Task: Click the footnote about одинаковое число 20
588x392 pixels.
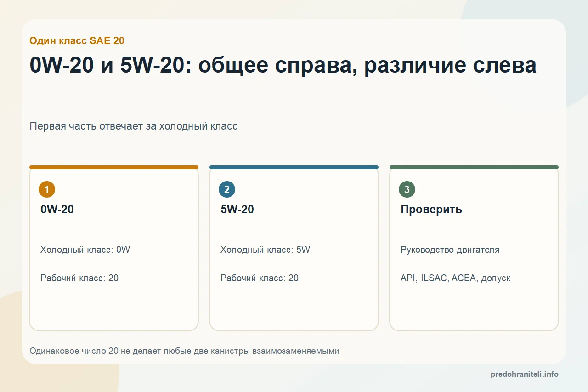Action: 184,351
